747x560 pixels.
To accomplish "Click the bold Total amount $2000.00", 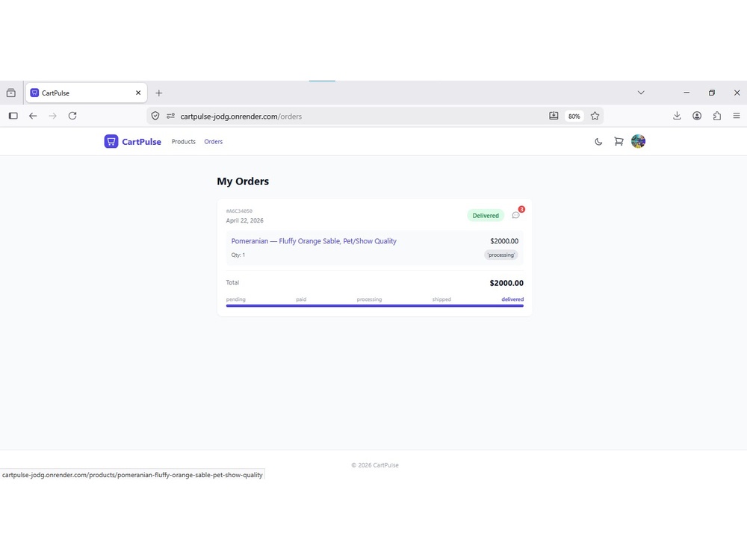I will click(x=506, y=283).
